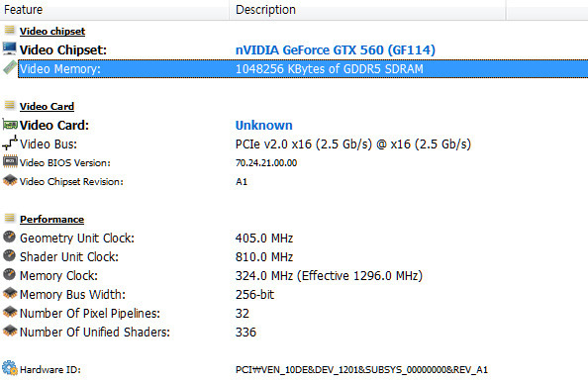Click the icon beside Number Of Unified Shaders

point(10,331)
